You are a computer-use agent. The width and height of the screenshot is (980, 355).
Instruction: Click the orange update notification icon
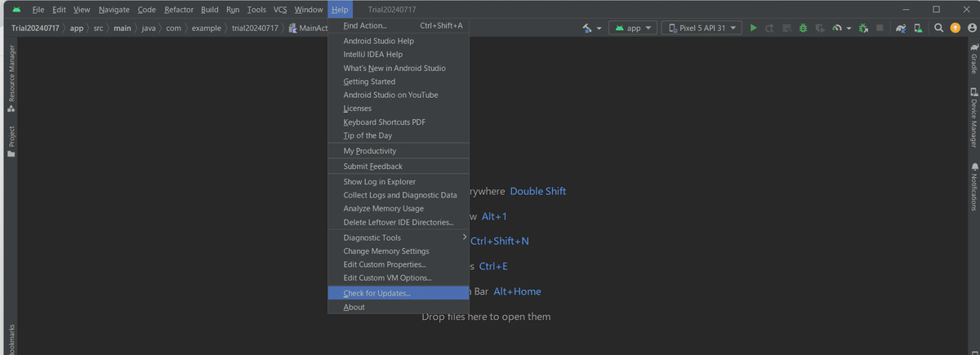click(955, 28)
